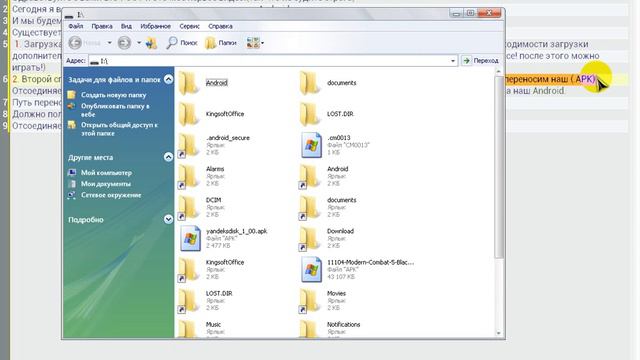Select the top LOST.DIR folder icon

(309, 114)
